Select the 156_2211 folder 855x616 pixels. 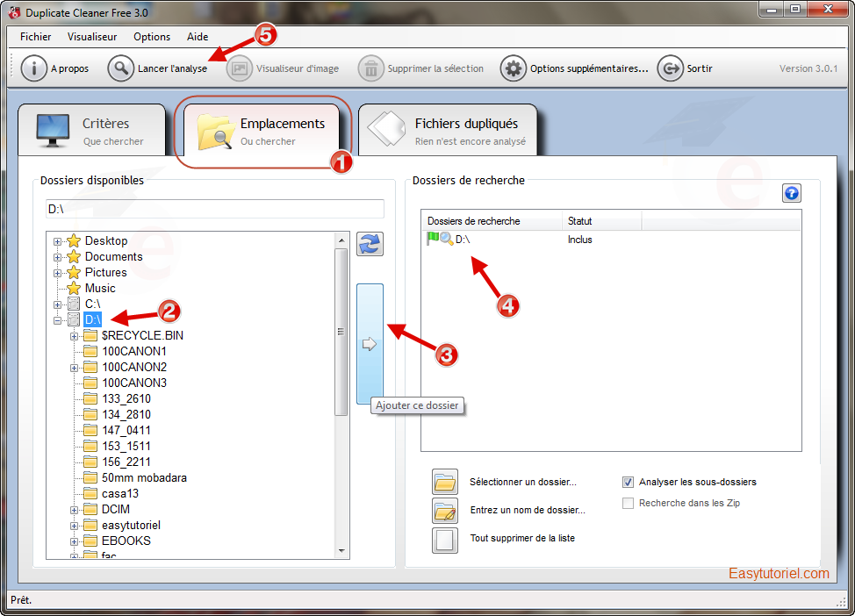tap(126, 462)
